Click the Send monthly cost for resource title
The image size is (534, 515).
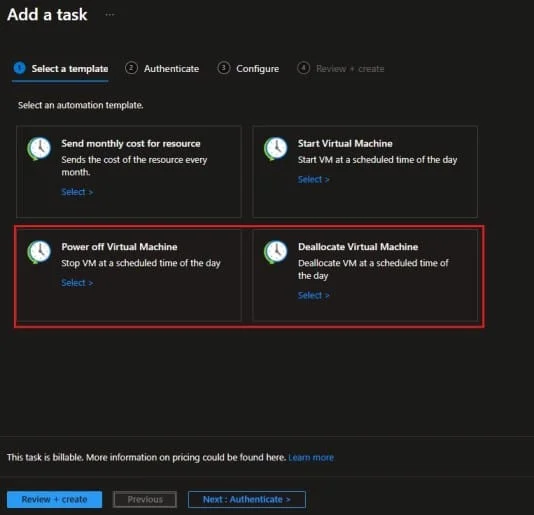point(131,144)
